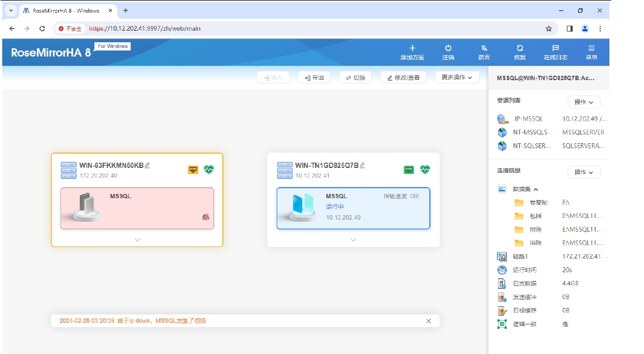The width and height of the screenshot is (644, 354).
Task: Select the pink standby MSSQL card
Action: coord(137,208)
